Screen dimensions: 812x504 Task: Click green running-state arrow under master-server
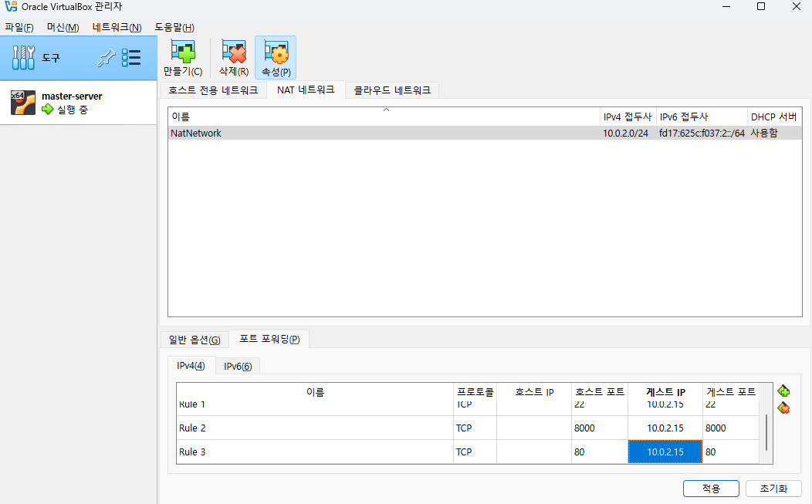click(48, 110)
